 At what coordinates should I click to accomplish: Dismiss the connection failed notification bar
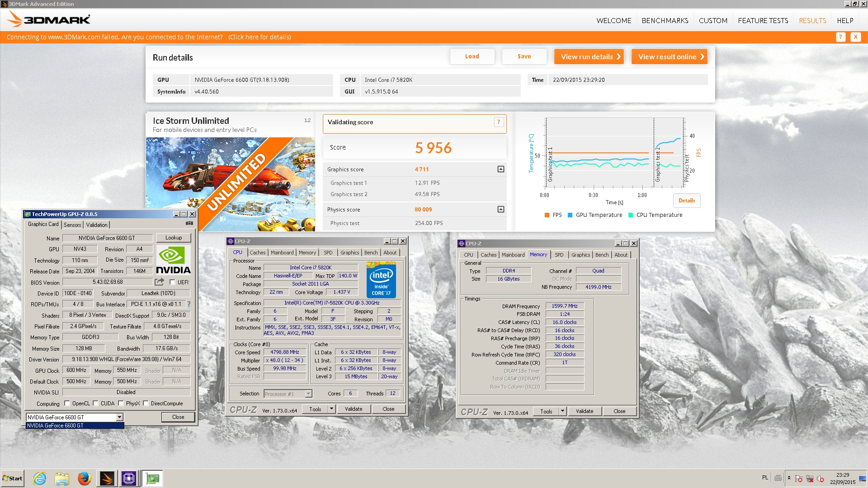[855, 37]
